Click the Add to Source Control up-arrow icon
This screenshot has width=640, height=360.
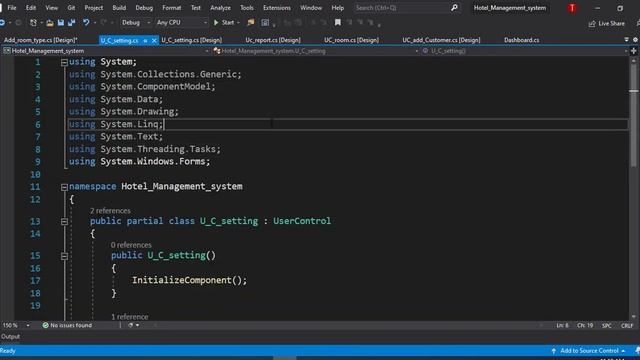tap(554, 351)
